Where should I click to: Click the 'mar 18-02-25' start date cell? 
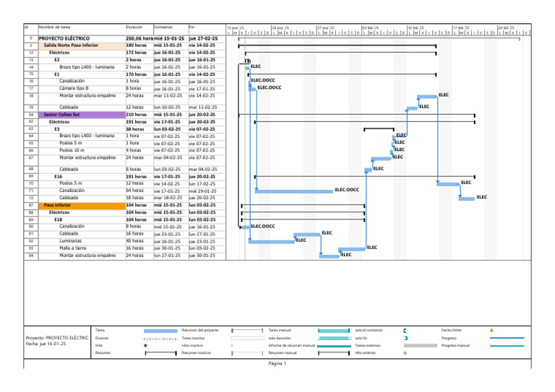[168, 198]
